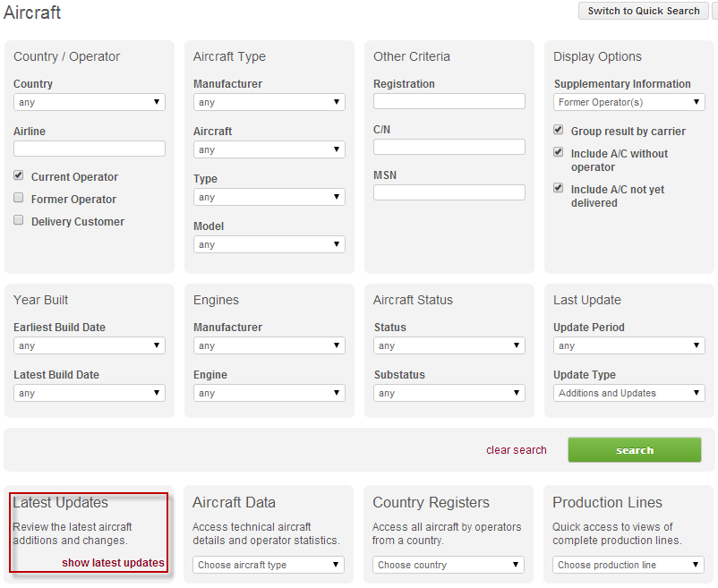The height and width of the screenshot is (588, 718).
Task: Click the Registration input field
Action: pyautogui.click(x=449, y=101)
